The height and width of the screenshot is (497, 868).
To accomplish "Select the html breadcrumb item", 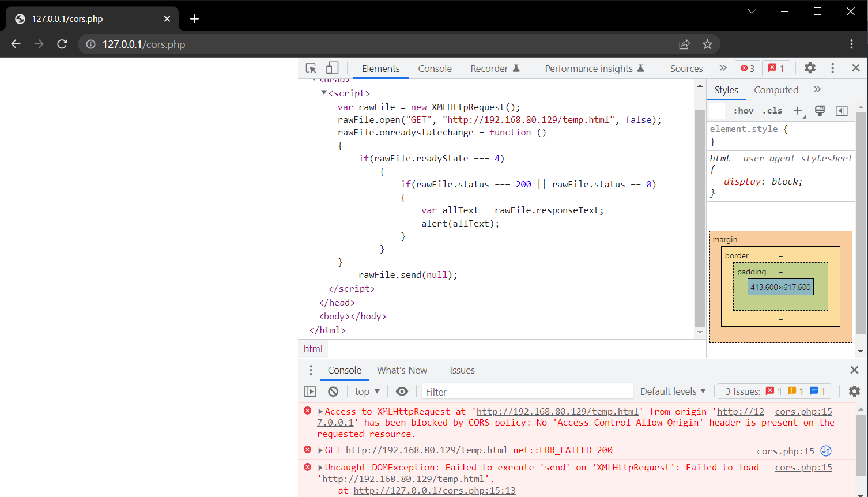I will (313, 349).
